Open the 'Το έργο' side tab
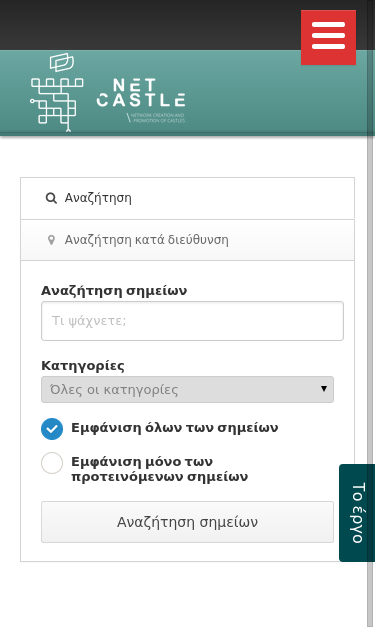 click(x=357, y=513)
